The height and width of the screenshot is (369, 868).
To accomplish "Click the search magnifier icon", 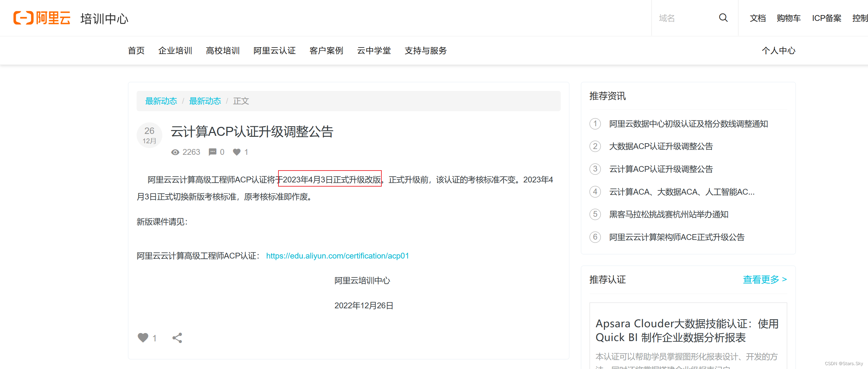I will tap(723, 18).
